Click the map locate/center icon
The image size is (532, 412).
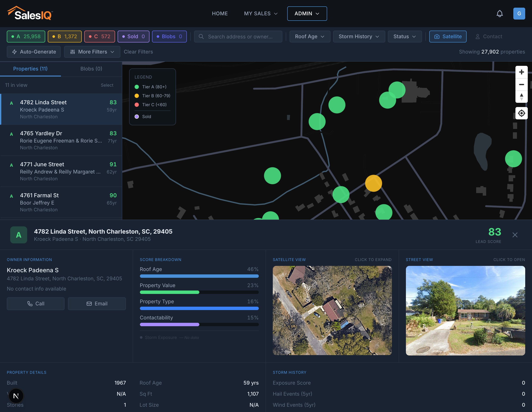[x=522, y=113]
